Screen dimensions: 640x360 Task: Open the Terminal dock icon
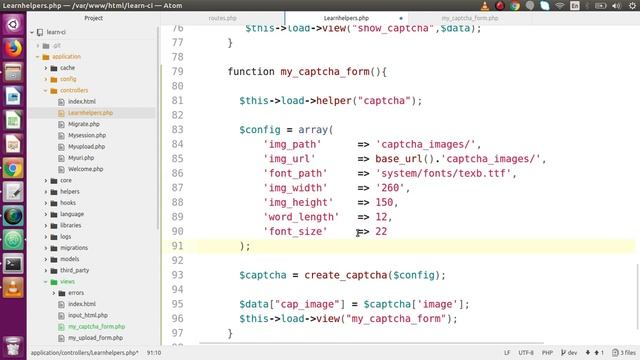pos(13,264)
